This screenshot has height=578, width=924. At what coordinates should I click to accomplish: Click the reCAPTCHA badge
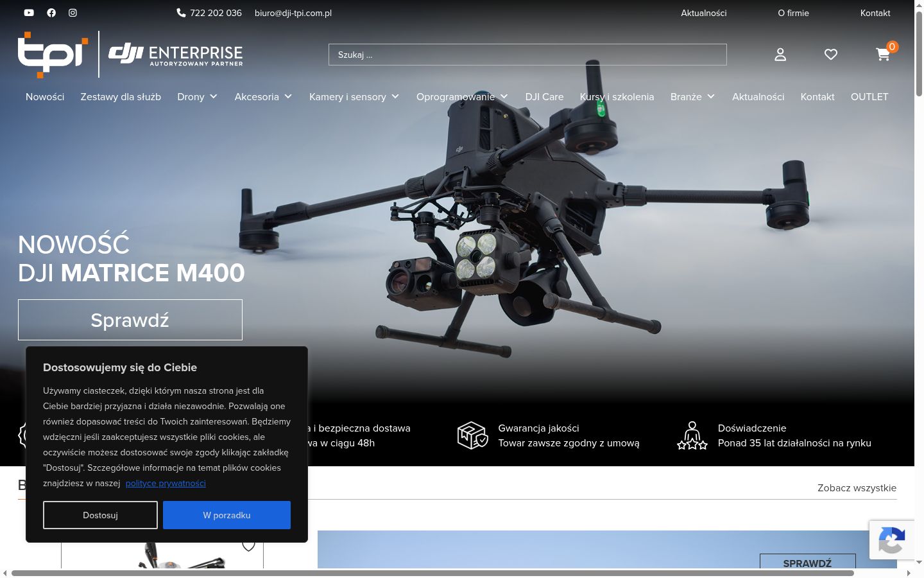pos(892,540)
